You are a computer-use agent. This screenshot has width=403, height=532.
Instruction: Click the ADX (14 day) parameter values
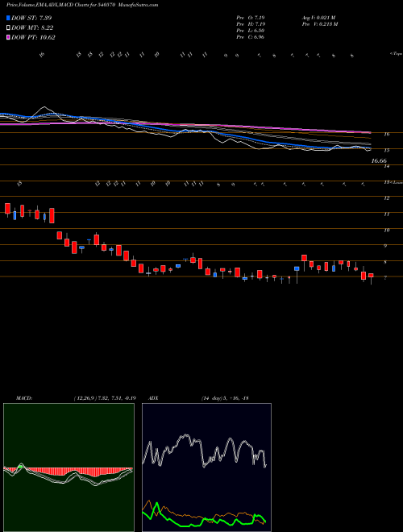225,398
